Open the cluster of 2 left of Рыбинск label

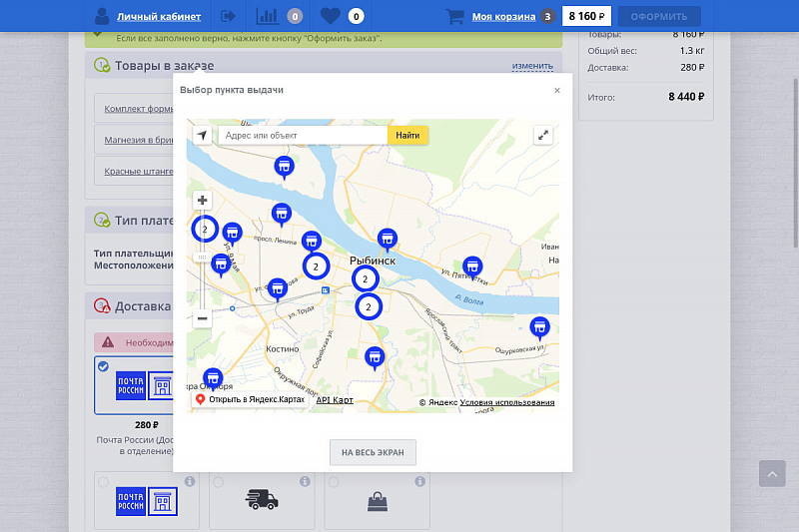[316, 266]
